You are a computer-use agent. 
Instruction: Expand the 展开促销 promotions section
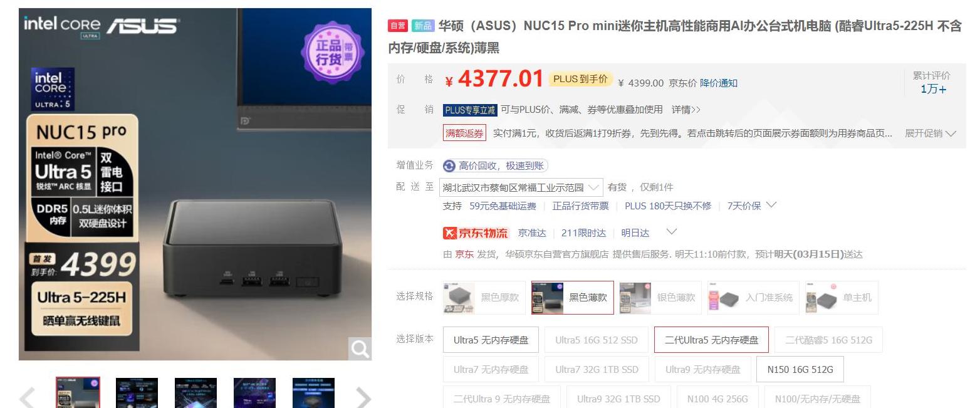tap(930, 133)
